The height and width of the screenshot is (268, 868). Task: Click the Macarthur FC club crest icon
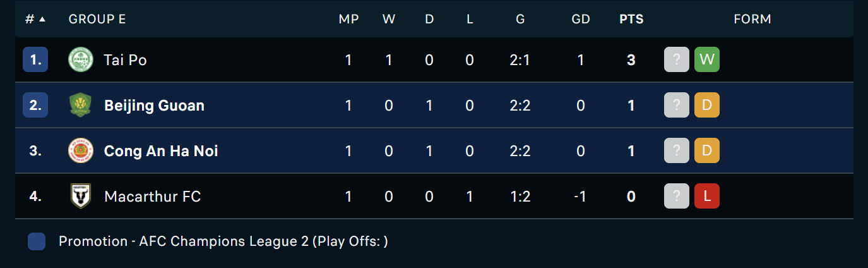click(x=81, y=197)
